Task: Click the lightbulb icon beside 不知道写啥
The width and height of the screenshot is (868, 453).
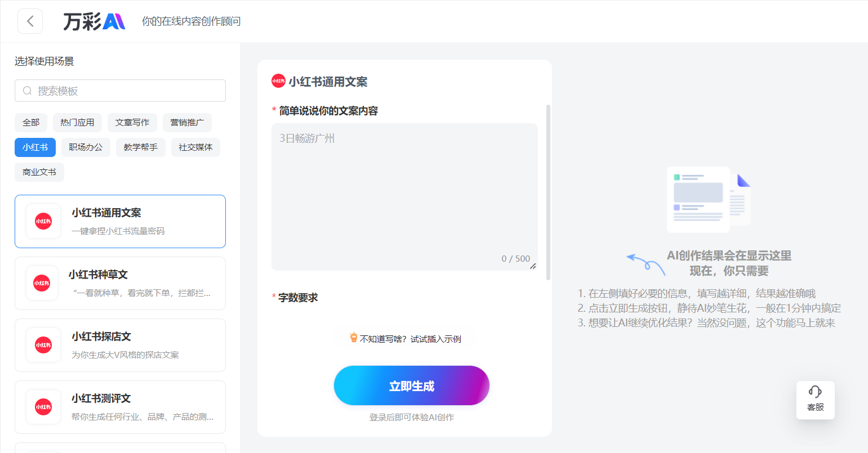Action: pos(354,338)
